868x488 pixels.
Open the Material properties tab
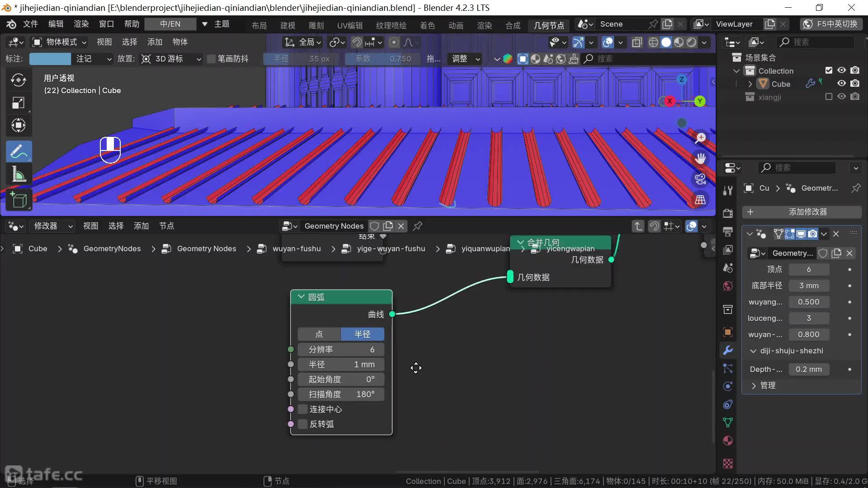[728, 441]
